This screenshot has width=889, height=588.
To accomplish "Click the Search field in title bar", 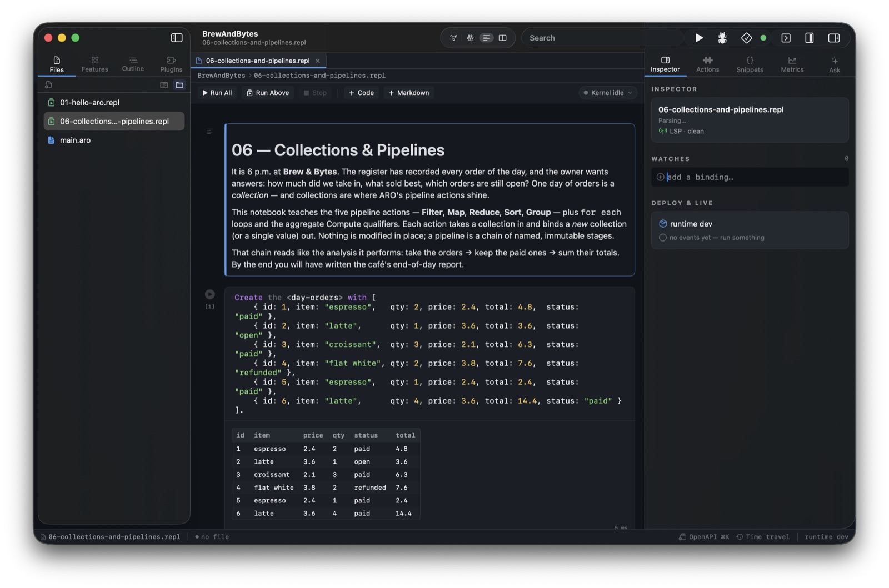I will tap(603, 38).
